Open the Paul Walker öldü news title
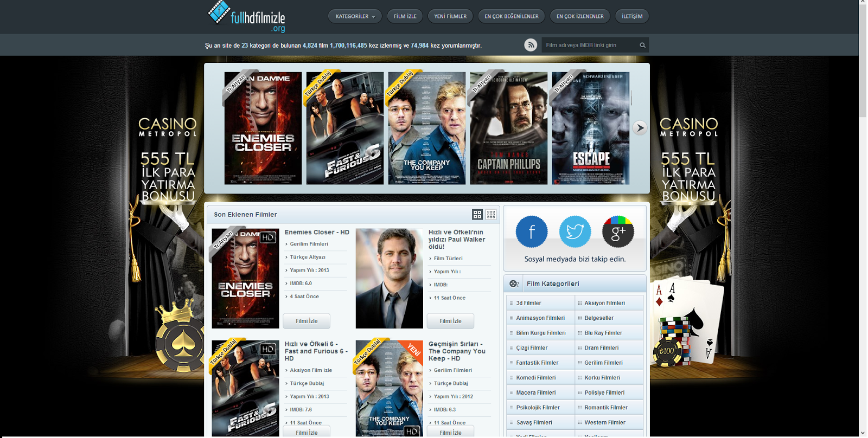 tap(457, 239)
